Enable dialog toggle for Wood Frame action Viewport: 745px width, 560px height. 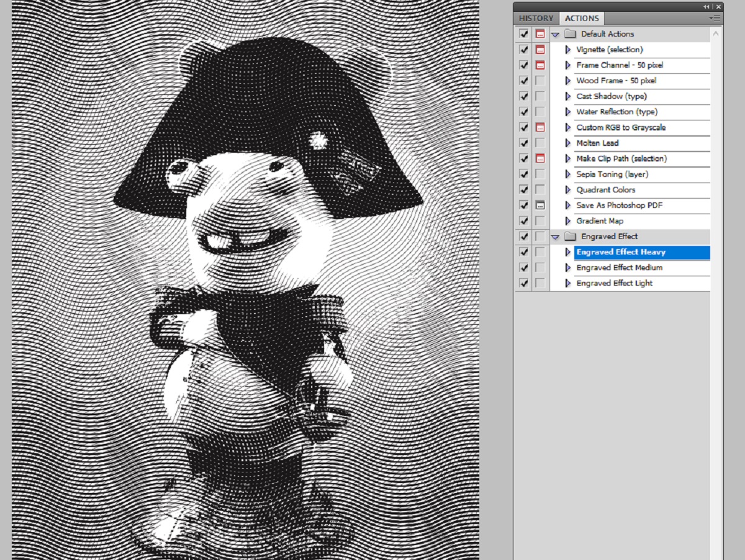(540, 81)
